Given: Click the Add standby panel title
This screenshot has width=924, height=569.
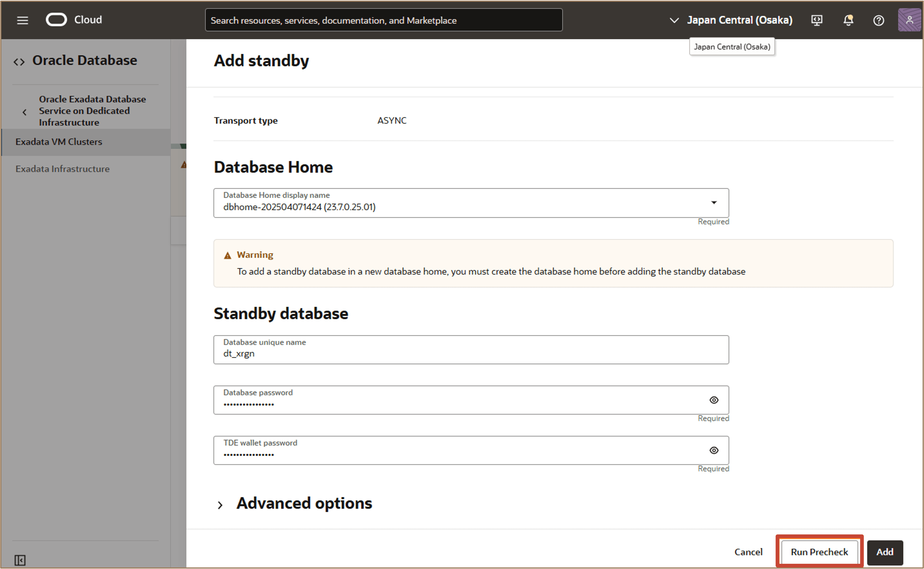Looking at the screenshot, I should pyautogui.click(x=261, y=61).
